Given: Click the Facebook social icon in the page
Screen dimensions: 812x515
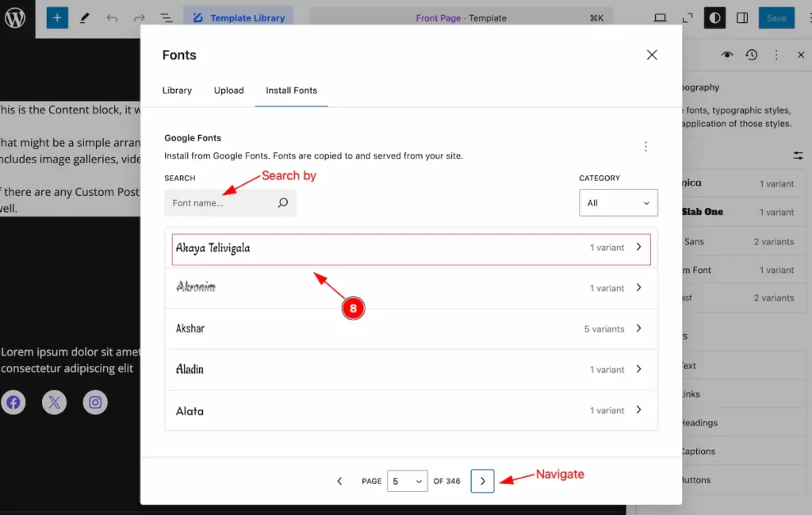Looking at the screenshot, I should point(13,402).
